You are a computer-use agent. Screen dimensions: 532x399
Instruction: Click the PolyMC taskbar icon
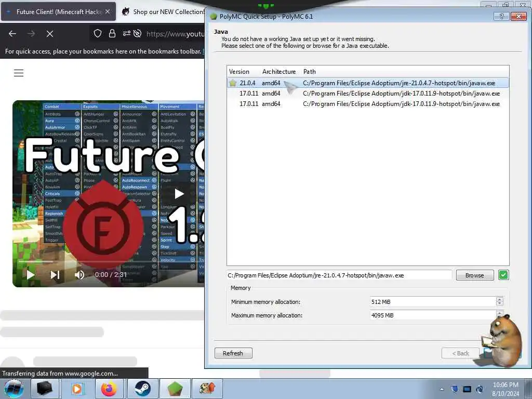click(175, 389)
